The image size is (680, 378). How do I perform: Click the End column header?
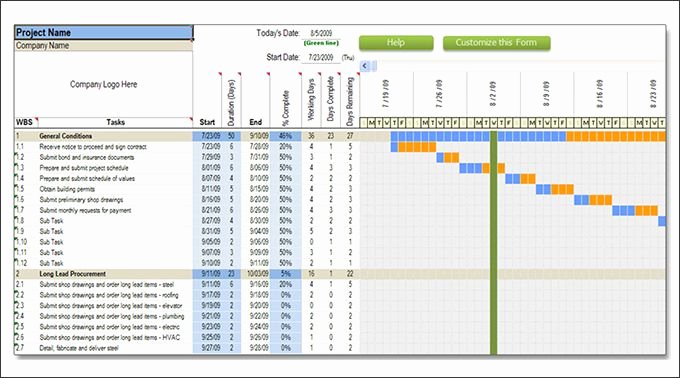255,122
